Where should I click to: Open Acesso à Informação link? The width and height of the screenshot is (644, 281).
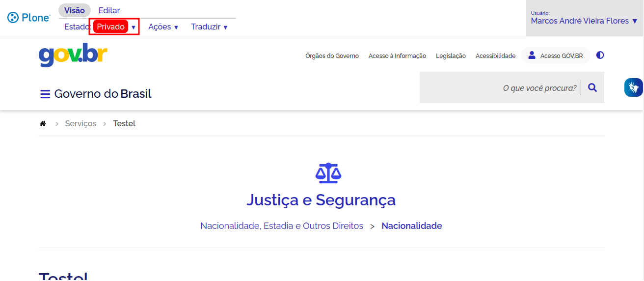click(397, 56)
